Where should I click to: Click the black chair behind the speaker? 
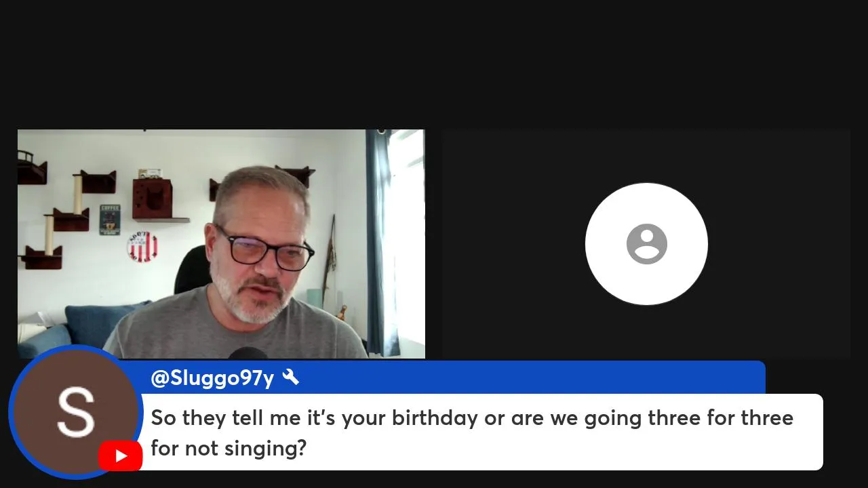coord(193,270)
